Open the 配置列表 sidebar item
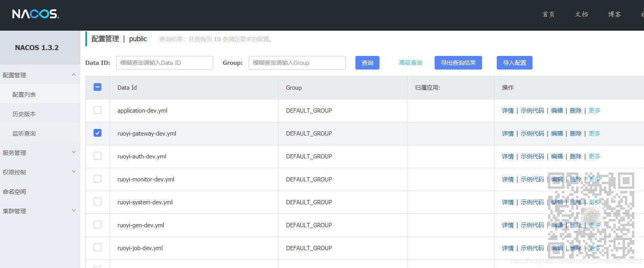The height and width of the screenshot is (268, 644). 40,94
